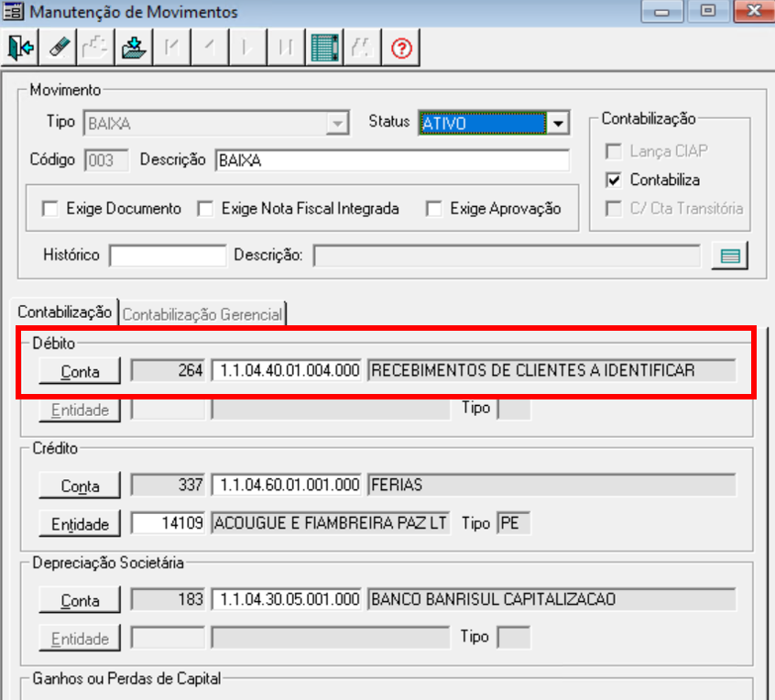
Task: Click Crédito account code 1.1.04.60.01.001.000 field
Action: (287, 485)
